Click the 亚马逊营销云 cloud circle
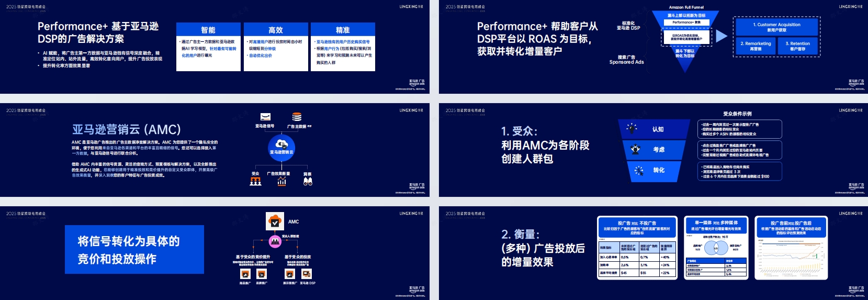This screenshot has width=868, height=300. pyautogui.click(x=281, y=147)
